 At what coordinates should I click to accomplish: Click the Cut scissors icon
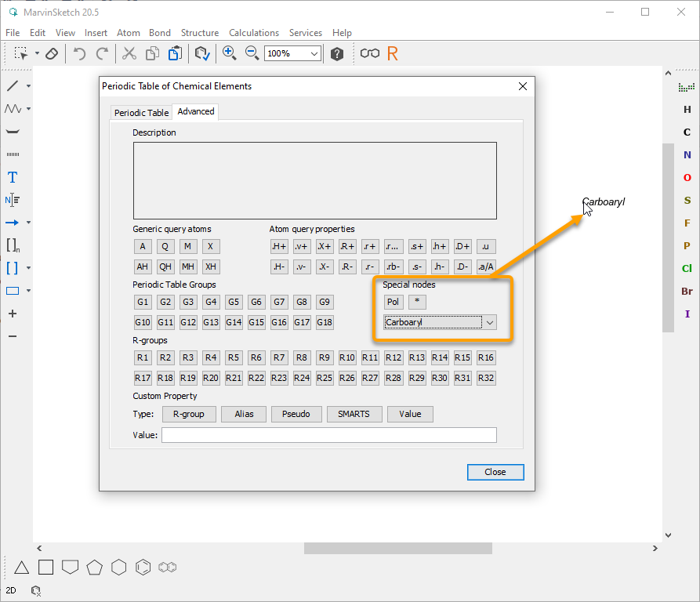click(129, 53)
